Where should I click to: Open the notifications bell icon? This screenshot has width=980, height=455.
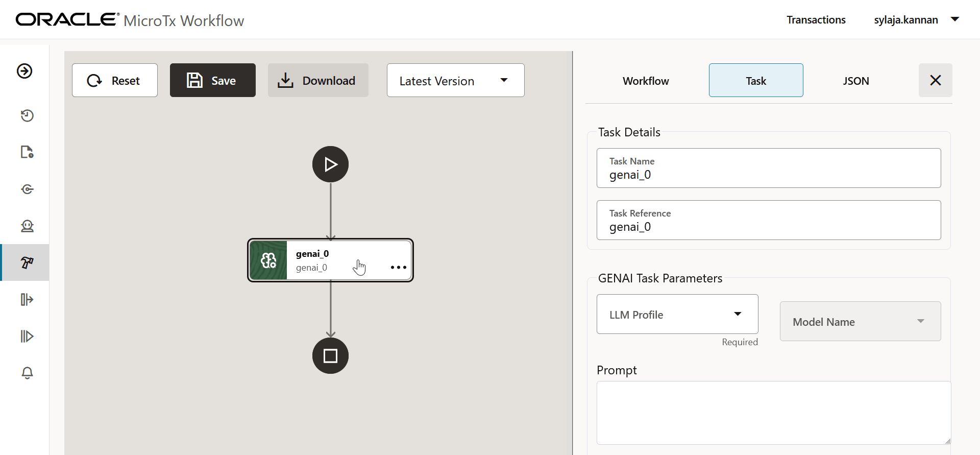tap(27, 373)
